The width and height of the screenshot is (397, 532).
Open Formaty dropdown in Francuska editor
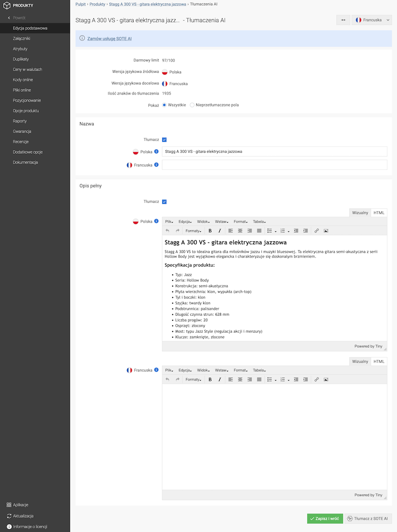point(193,379)
